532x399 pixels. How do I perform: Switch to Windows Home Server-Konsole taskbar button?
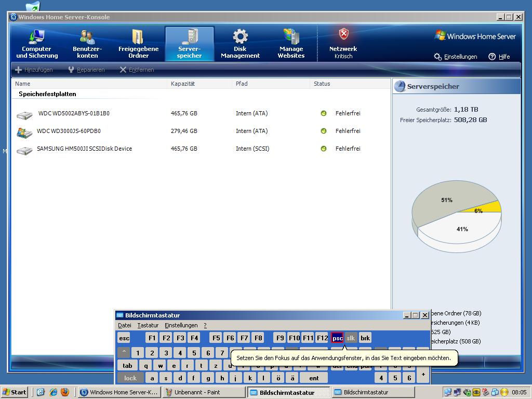(x=119, y=392)
